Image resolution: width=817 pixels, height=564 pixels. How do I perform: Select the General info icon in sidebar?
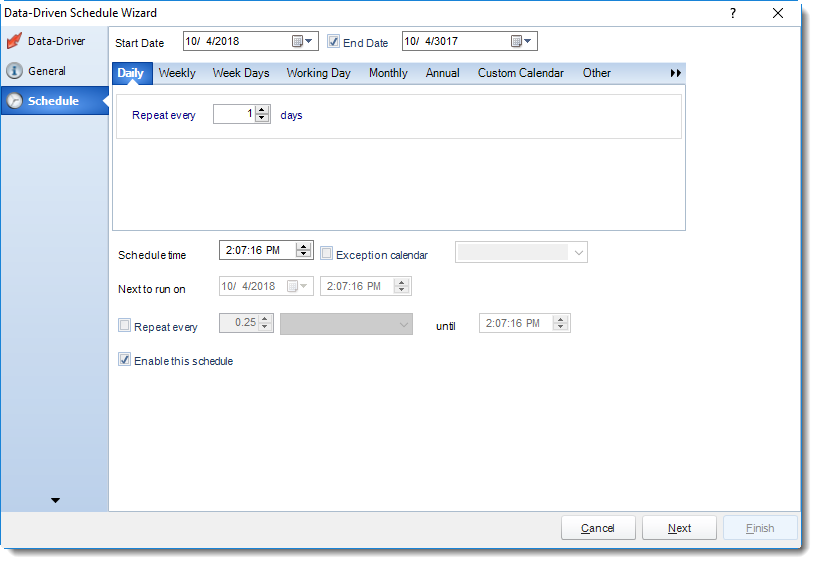tap(15, 71)
